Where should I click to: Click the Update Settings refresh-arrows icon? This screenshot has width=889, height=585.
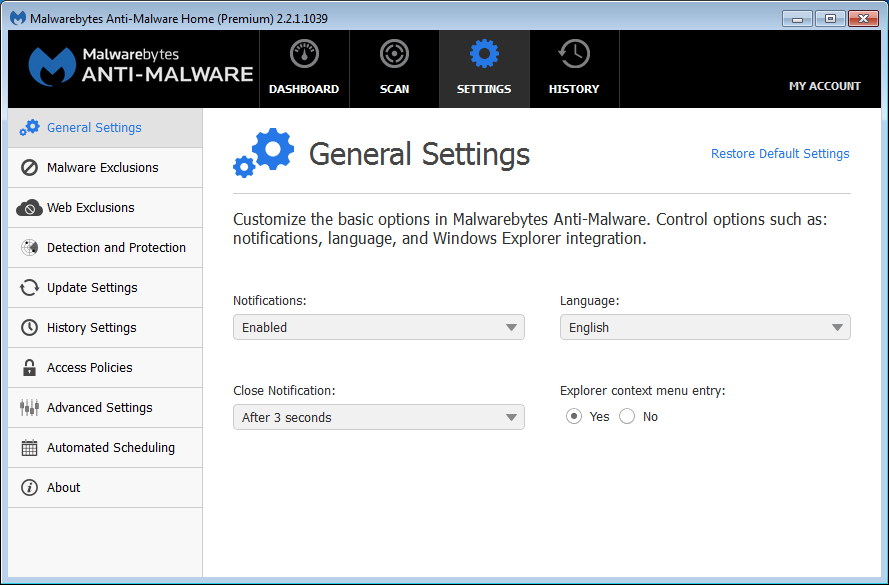[29, 288]
